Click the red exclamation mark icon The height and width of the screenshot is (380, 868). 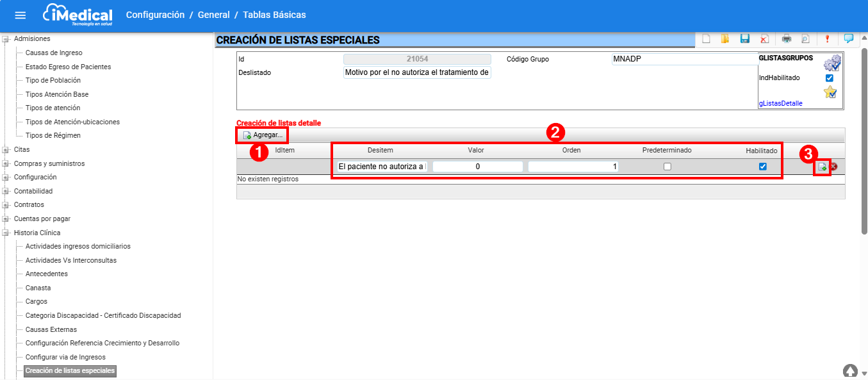coord(827,39)
